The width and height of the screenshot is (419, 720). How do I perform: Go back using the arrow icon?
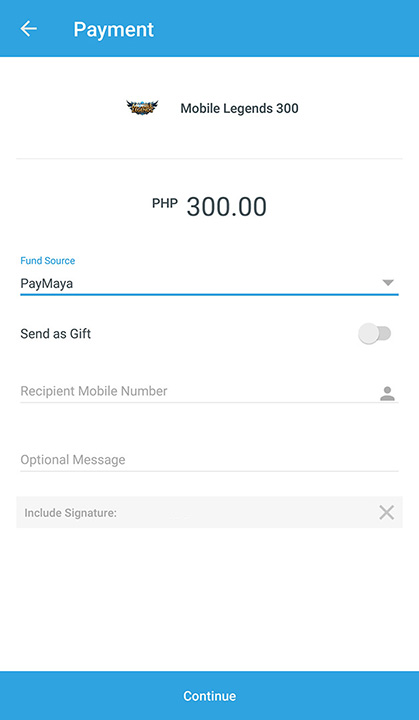point(28,28)
